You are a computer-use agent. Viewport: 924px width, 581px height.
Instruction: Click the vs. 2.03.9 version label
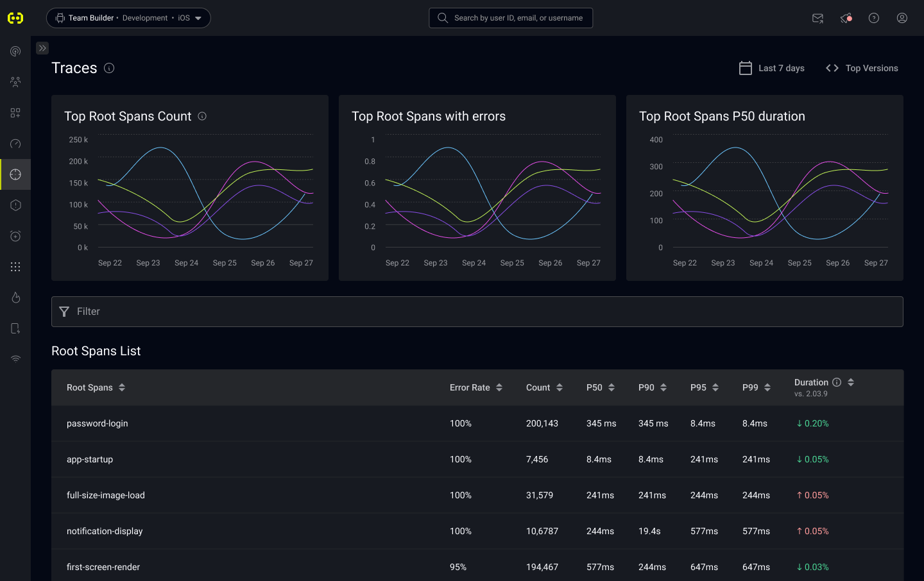click(811, 394)
